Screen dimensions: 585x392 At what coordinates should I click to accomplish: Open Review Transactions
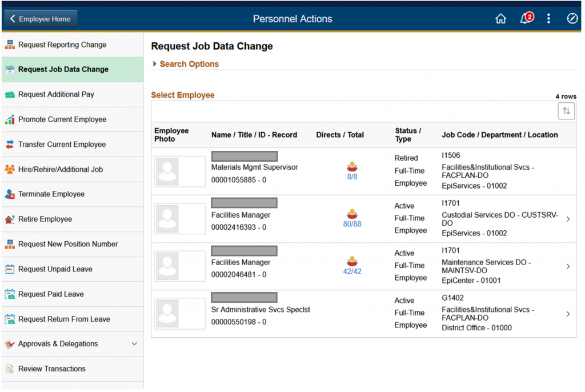73,369
